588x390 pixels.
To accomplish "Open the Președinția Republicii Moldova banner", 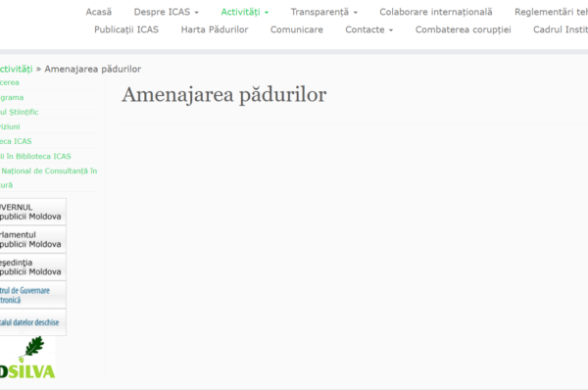I will tap(32, 268).
